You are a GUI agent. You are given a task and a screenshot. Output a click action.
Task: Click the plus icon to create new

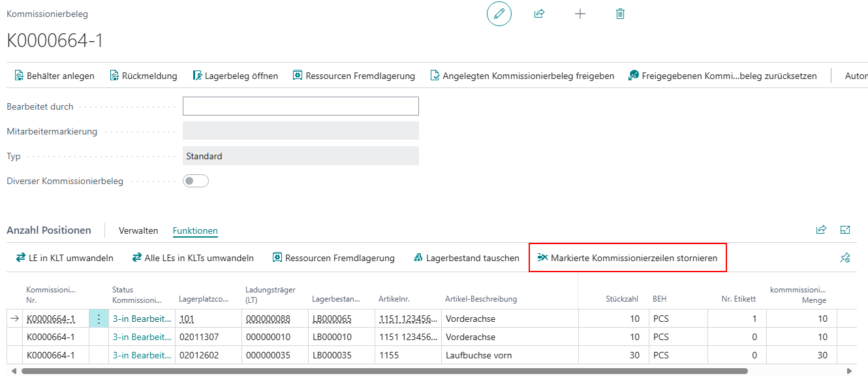(x=580, y=14)
